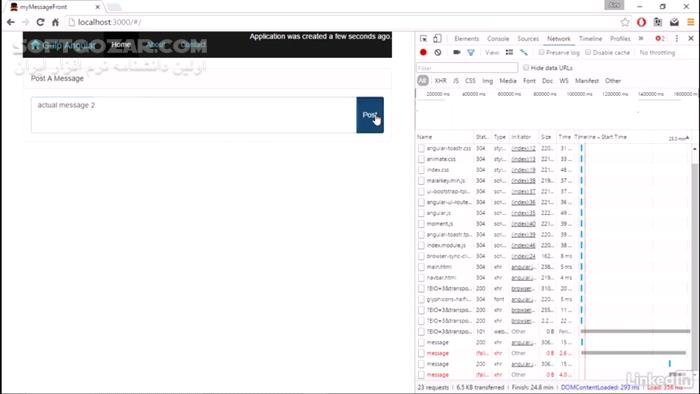Filter requests by Img
The width and height of the screenshot is (700, 394).
pyautogui.click(x=488, y=81)
